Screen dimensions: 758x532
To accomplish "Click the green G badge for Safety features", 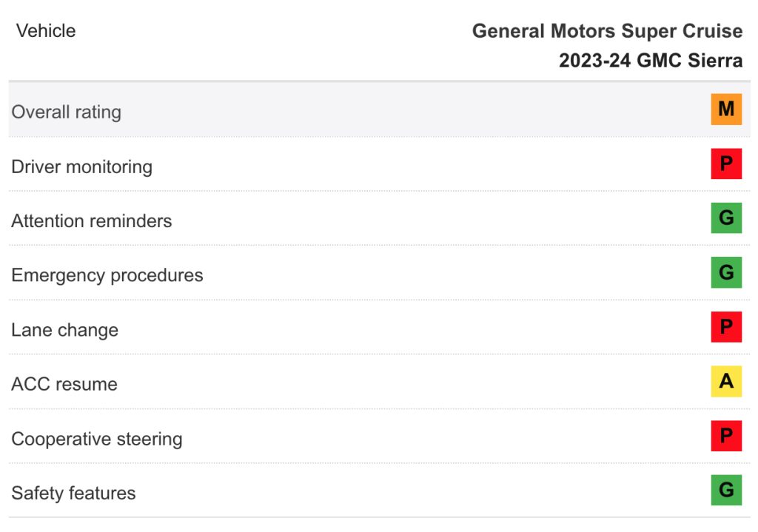I will click(726, 490).
